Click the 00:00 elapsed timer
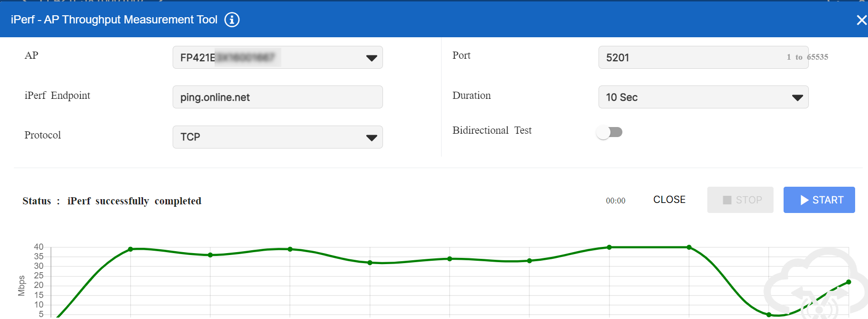868x319 pixels. tap(616, 201)
